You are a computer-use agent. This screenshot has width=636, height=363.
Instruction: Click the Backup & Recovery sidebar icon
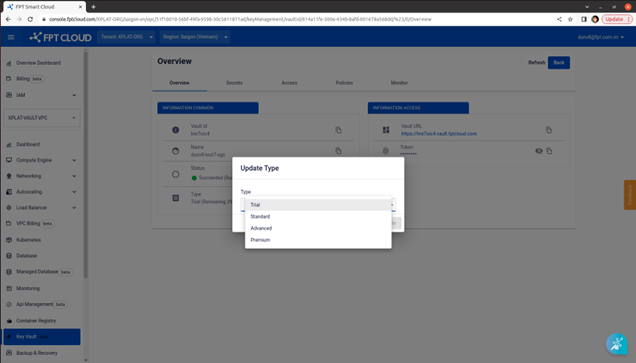tap(9, 353)
